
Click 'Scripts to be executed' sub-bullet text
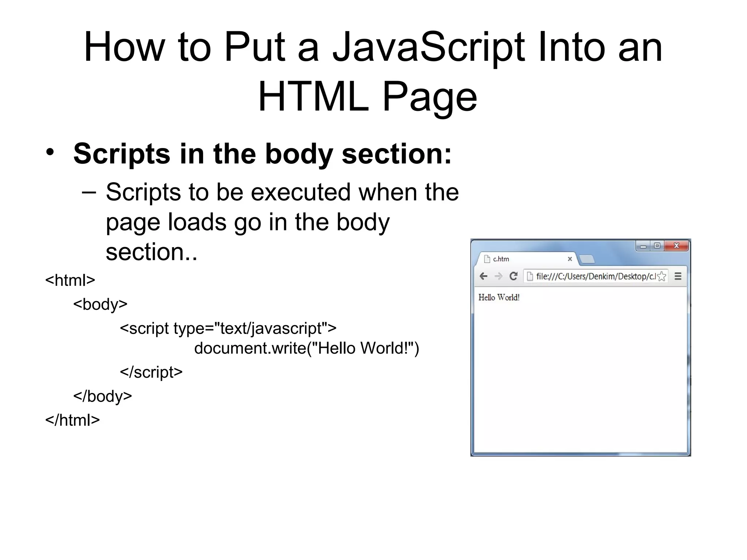pyautogui.click(x=282, y=222)
